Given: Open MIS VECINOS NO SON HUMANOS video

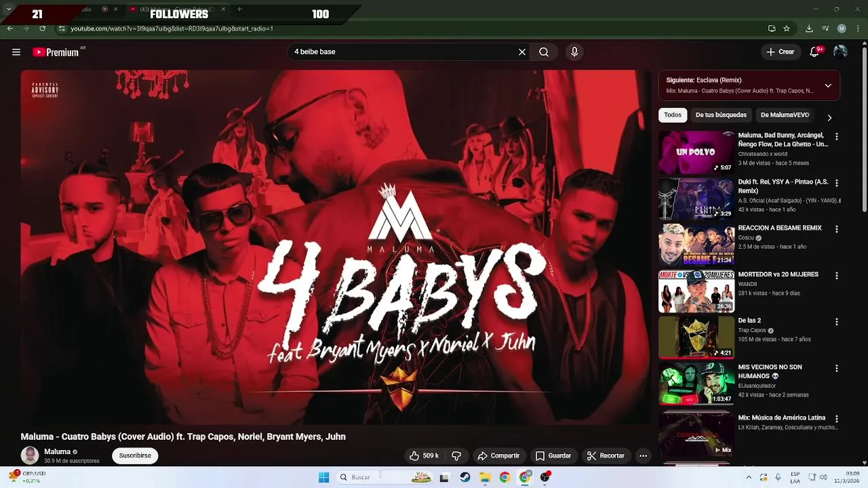Looking at the screenshot, I should click(696, 384).
